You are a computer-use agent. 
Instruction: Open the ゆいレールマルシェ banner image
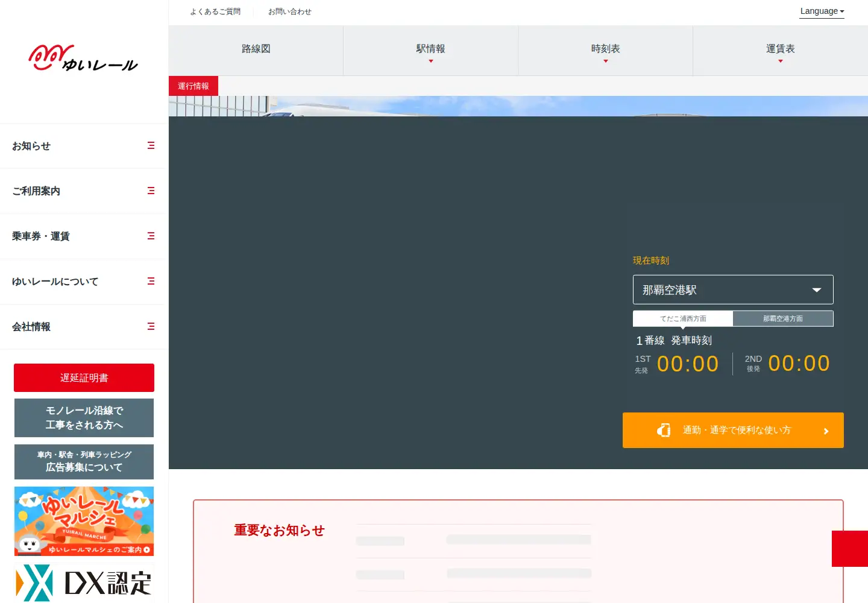[x=84, y=522]
